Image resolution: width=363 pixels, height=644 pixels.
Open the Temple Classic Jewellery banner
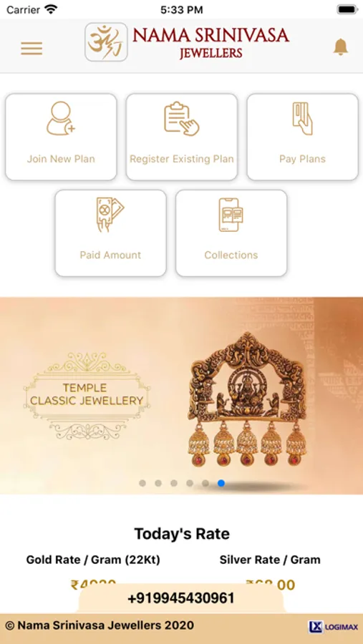click(181, 396)
